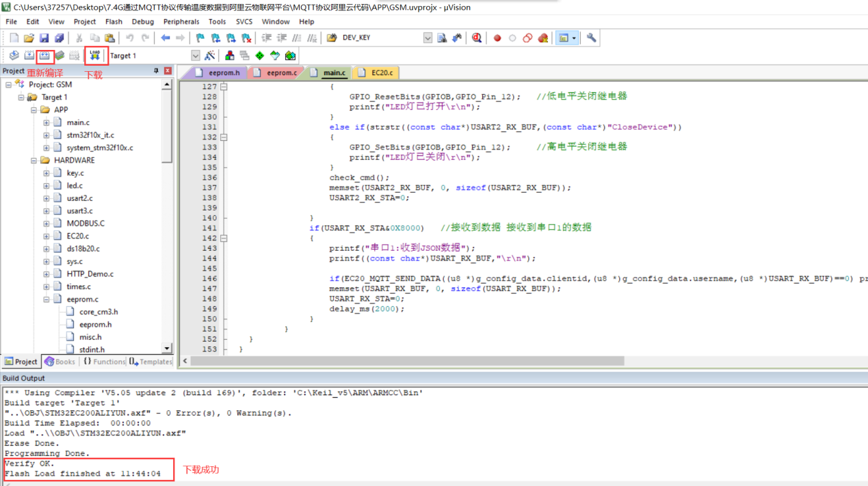This screenshot has width=868, height=486.
Task: Navigate backwards with blue left arrow
Action: point(165,38)
